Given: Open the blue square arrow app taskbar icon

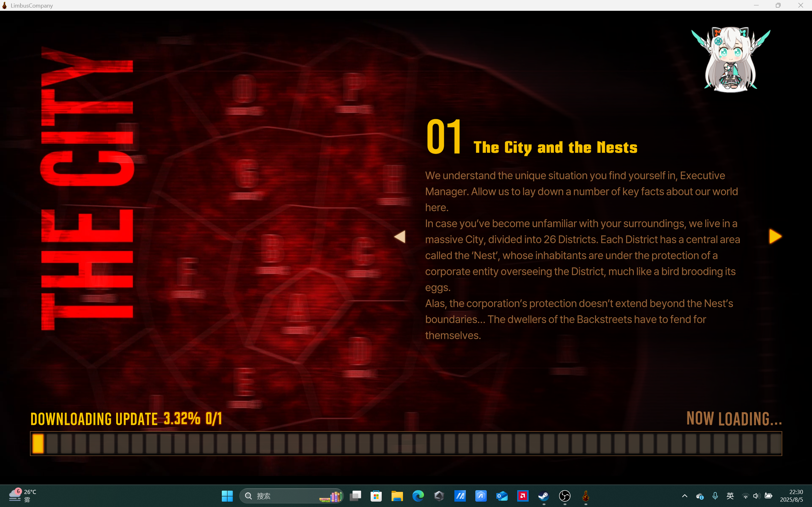Looking at the screenshot, I should pos(481,496).
